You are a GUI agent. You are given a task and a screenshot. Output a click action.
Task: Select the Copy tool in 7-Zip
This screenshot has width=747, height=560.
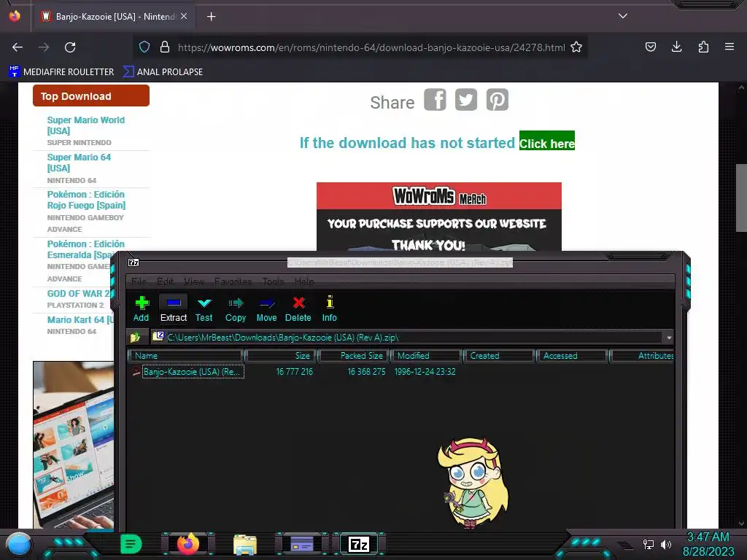click(236, 309)
